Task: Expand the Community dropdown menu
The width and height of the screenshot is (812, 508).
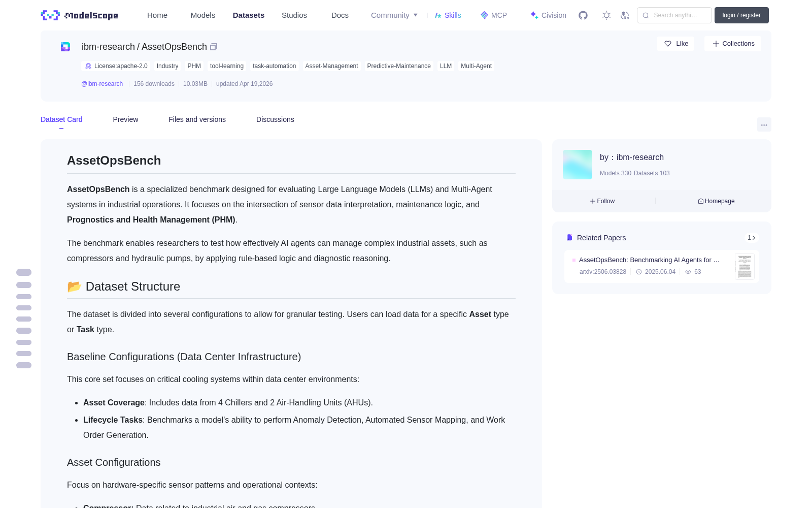Action: click(394, 15)
